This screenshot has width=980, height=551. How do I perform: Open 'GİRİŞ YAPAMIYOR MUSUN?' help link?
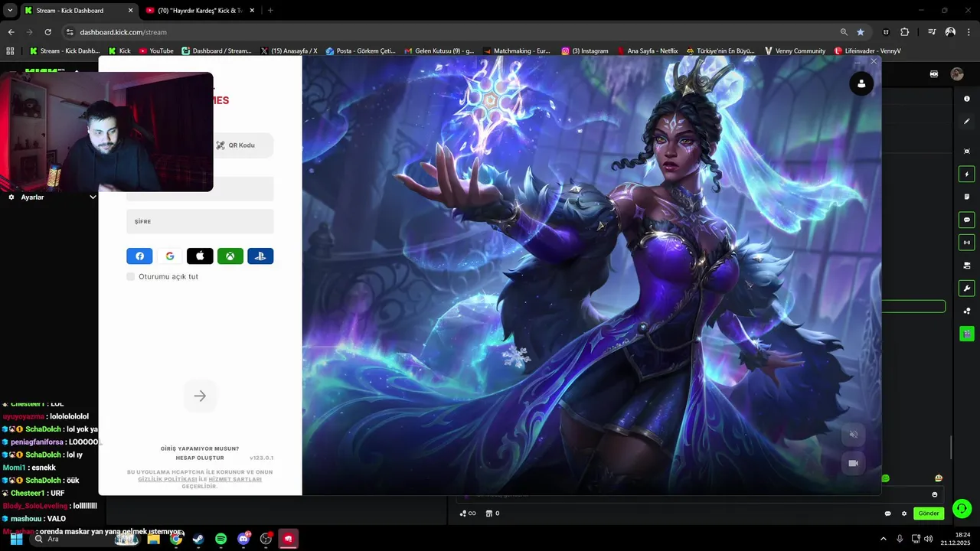click(x=200, y=448)
